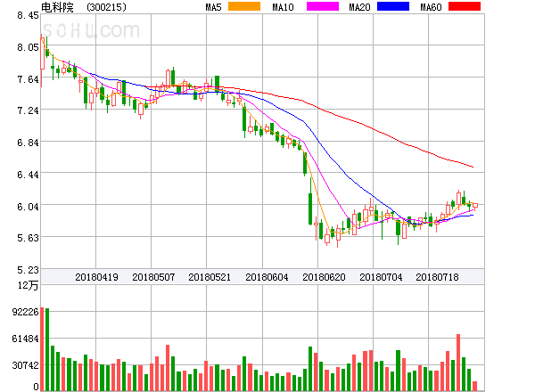Click the last small red volume bar
535x392 pixels.
(x=474, y=386)
